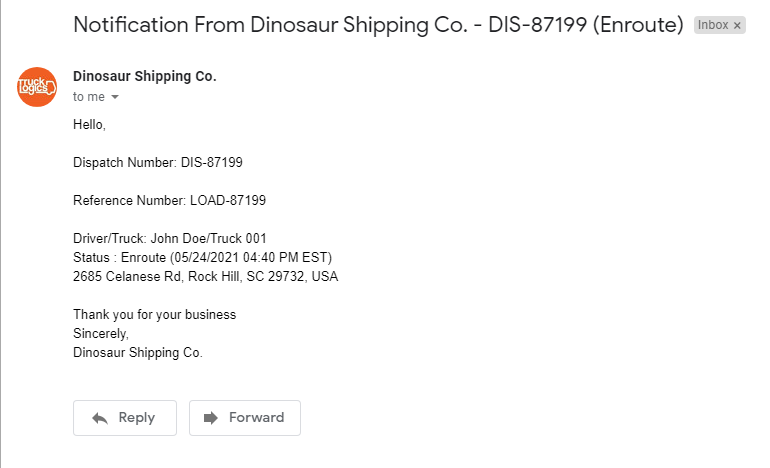Screen dimensions: 770x468
Task: Click the Reference Number LOAD-87199 line
Action: (x=169, y=200)
